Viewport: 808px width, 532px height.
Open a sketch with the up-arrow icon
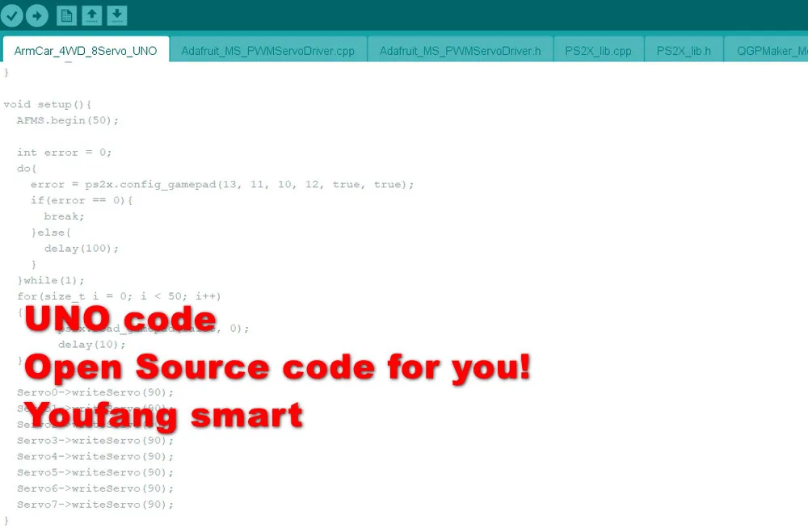click(92, 15)
